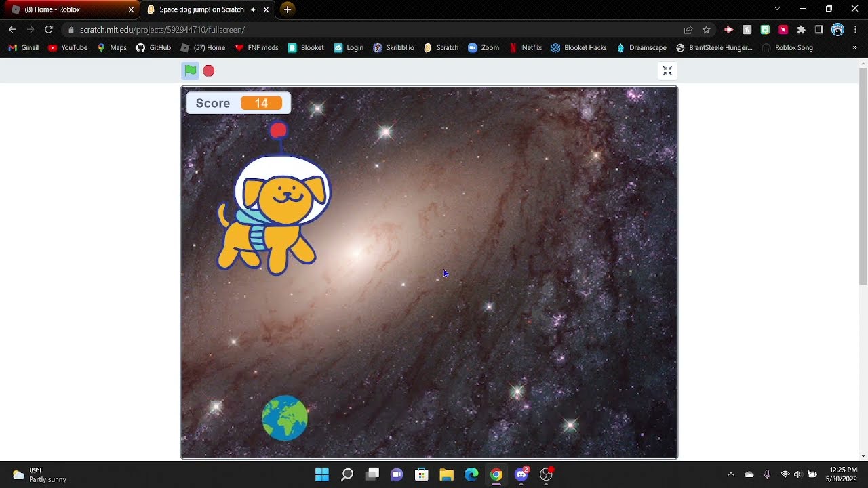This screenshot has height=488, width=868.
Task: Mute the Scratch tab via its speaker icon
Action: pos(254,9)
